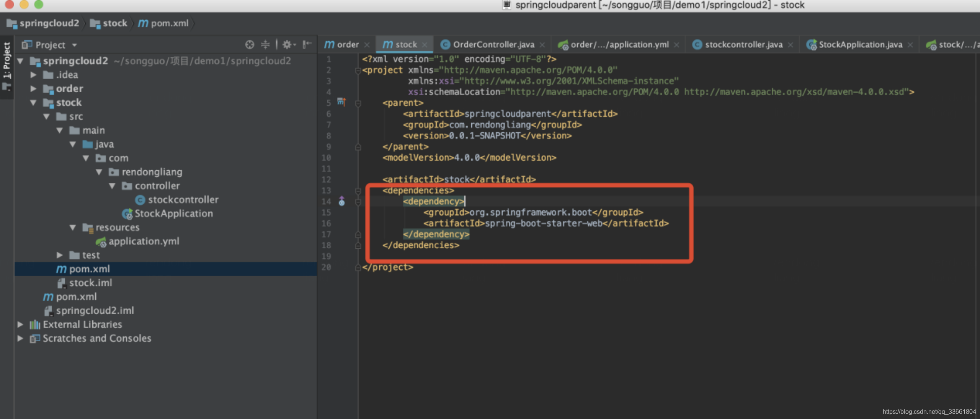The image size is (980, 419).
Task: Close the OrderController.java tab
Action: point(542,45)
